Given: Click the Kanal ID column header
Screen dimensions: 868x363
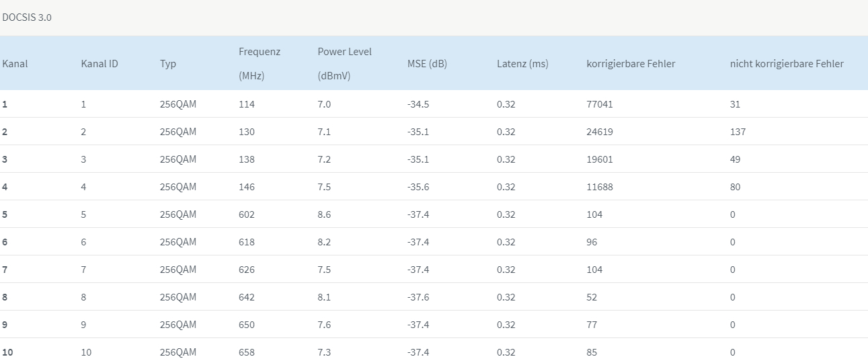Looking at the screenshot, I should 100,64.
